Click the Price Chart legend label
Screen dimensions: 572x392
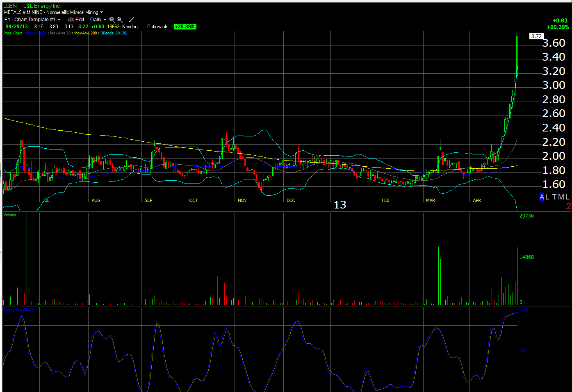[x=13, y=33]
